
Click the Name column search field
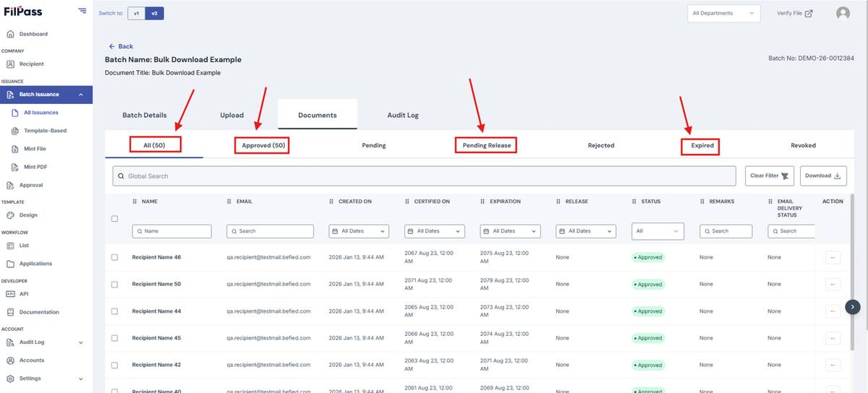point(172,231)
